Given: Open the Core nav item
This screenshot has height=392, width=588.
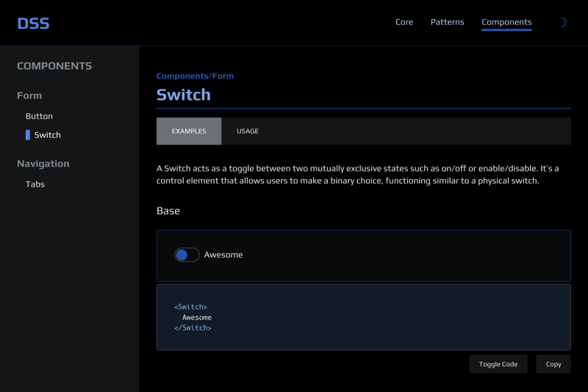Looking at the screenshot, I should [404, 22].
